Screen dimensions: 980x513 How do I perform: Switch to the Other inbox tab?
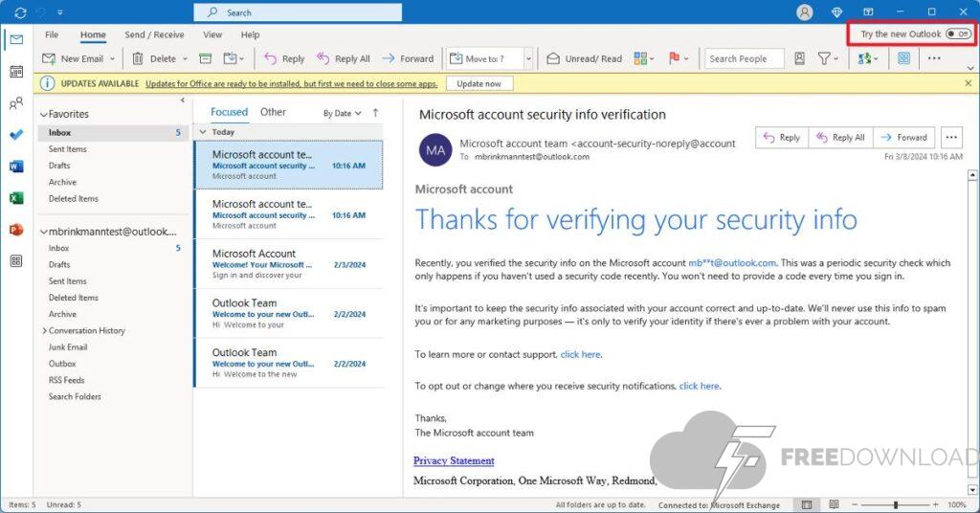(x=273, y=112)
